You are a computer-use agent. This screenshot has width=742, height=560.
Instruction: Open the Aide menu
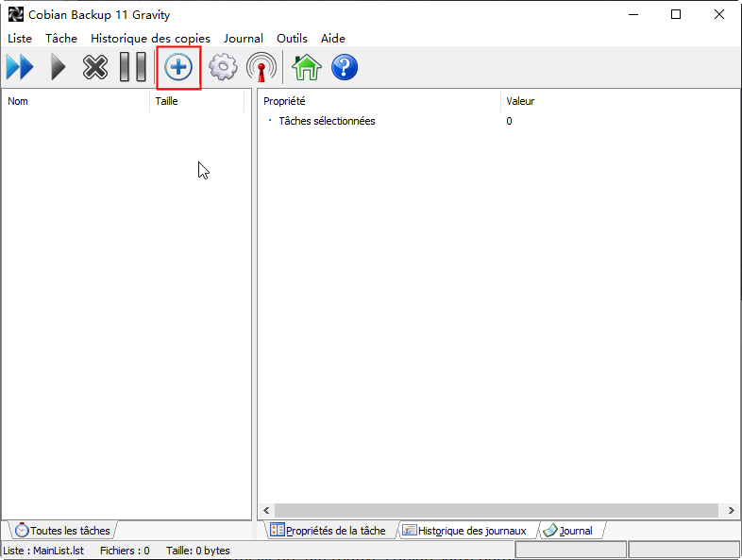pos(333,39)
